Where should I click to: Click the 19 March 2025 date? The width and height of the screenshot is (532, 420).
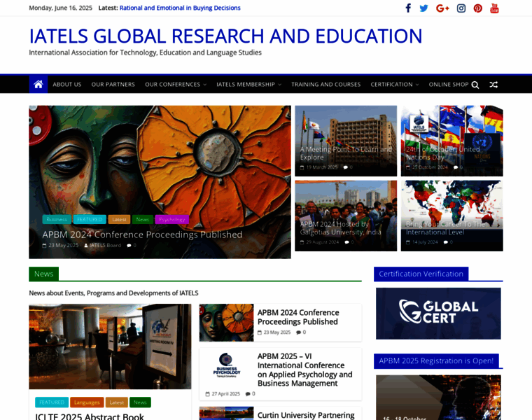(x=321, y=167)
